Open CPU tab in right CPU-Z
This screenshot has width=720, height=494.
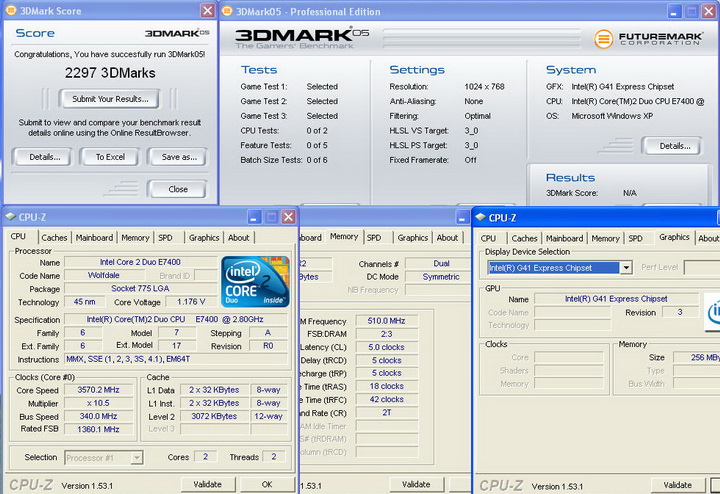pos(488,238)
